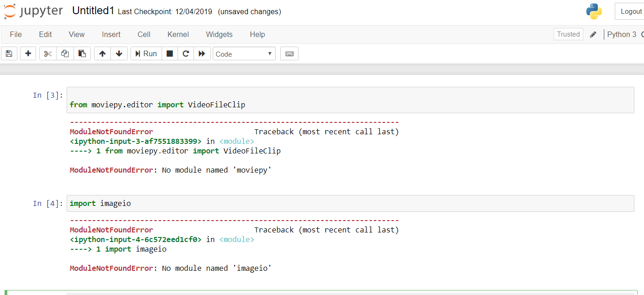Click the Trusted notebook indicator
This screenshot has width=644, height=295.
click(x=568, y=34)
